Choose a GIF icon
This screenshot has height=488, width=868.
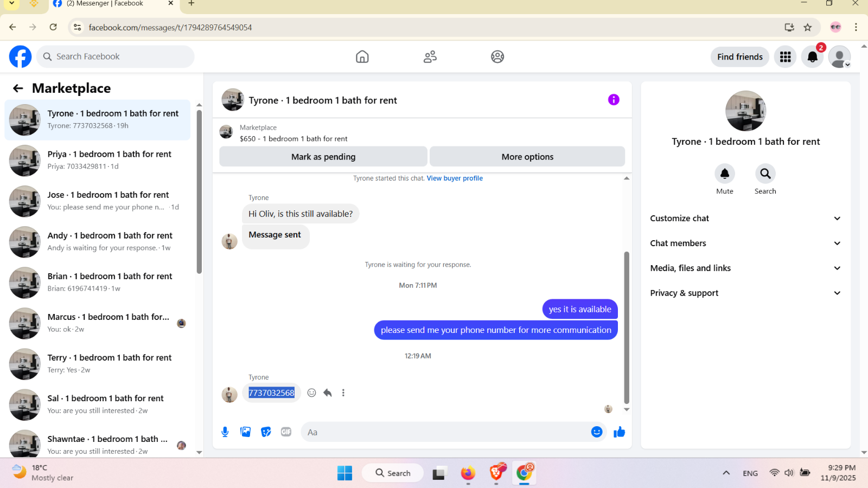pyautogui.click(x=286, y=432)
